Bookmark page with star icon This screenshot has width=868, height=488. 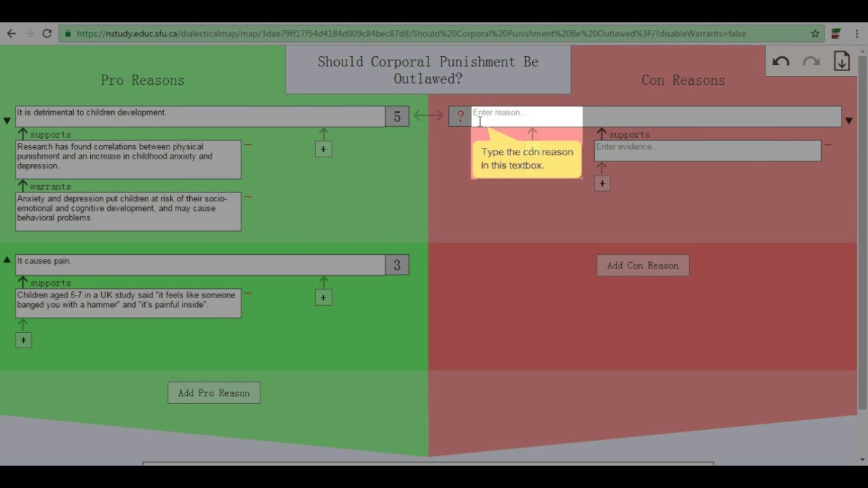pos(815,33)
